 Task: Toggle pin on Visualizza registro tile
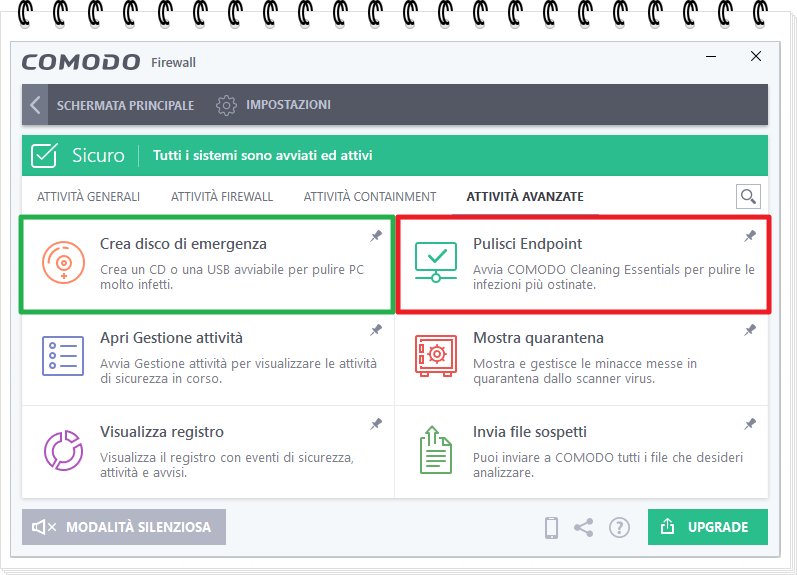[376, 424]
